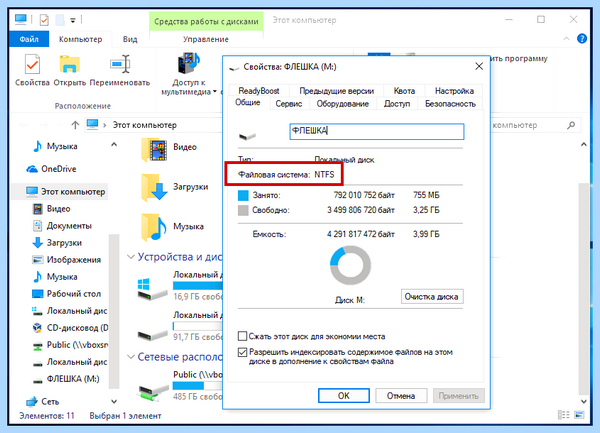Open the Доступ tab in properties dialog

[397, 104]
